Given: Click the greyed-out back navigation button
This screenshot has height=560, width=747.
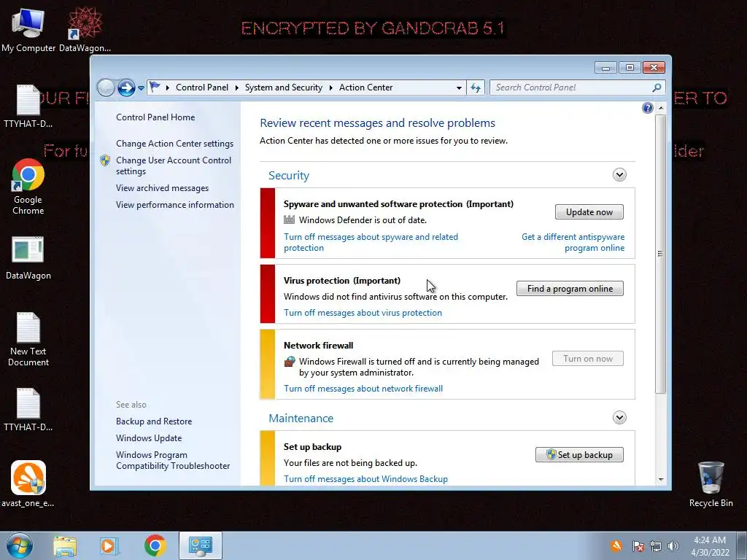Looking at the screenshot, I should [106, 87].
